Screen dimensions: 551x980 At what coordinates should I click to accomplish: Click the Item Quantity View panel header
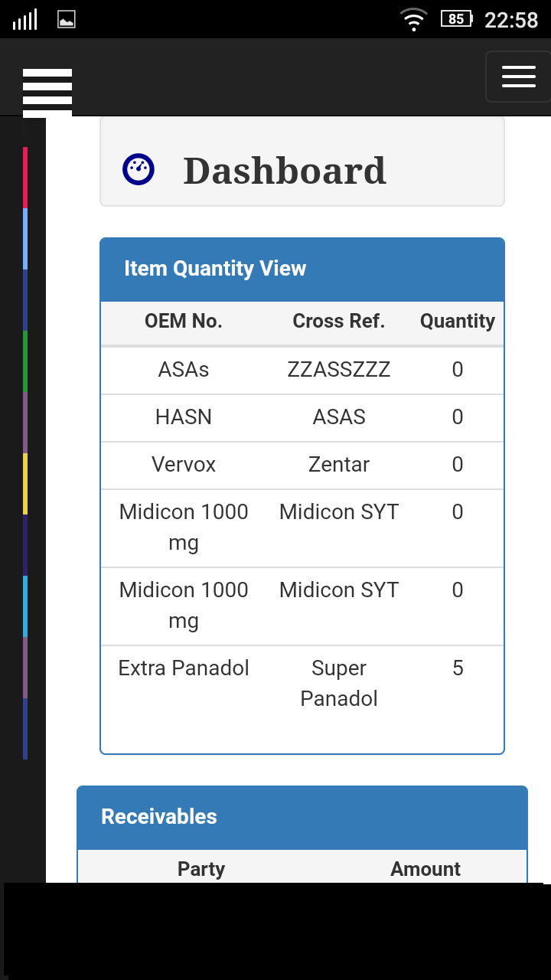pyautogui.click(x=302, y=269)
